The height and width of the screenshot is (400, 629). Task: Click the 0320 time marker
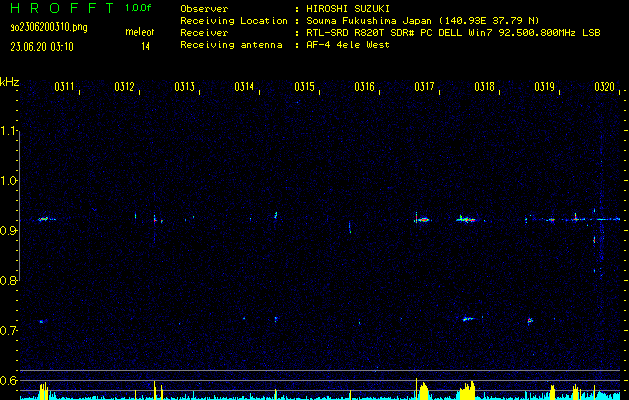coord(604,87)
